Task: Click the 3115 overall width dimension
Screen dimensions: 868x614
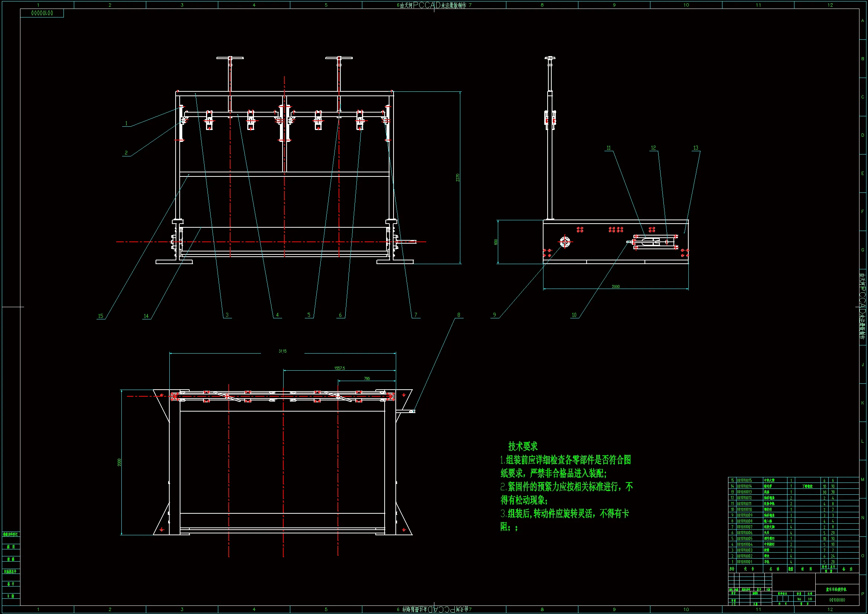Action: (x=283, y=351)
